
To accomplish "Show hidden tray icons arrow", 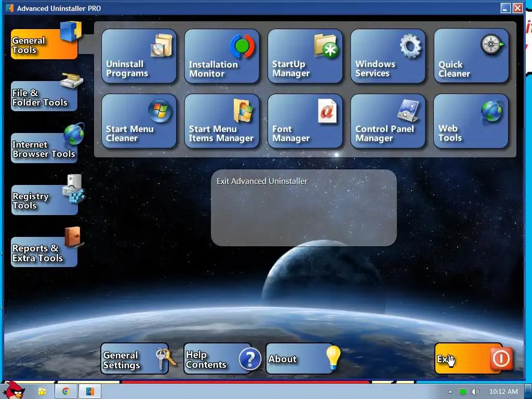I will [x=450, y=392].
